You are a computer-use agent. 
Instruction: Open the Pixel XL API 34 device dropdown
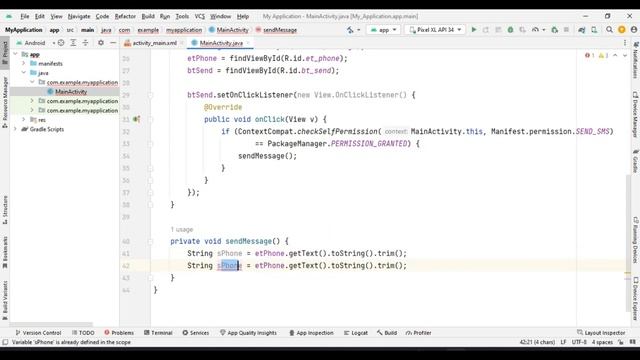point(436,30)
